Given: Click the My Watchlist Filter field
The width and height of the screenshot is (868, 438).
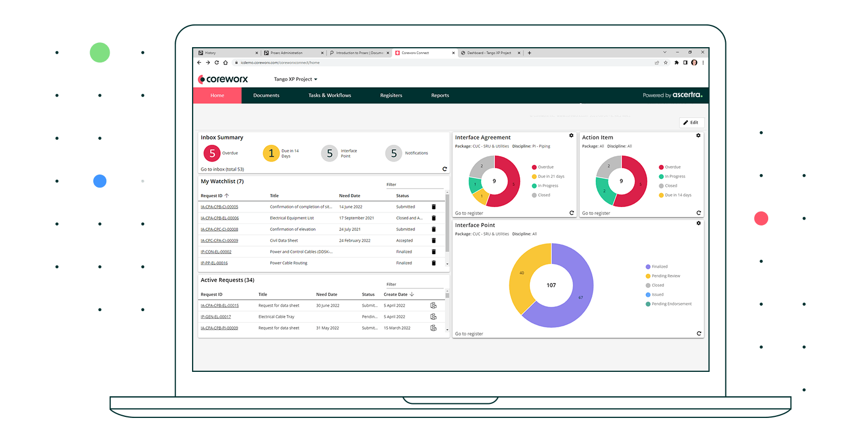Looking at the screenshot, I should tap(414, 185).
